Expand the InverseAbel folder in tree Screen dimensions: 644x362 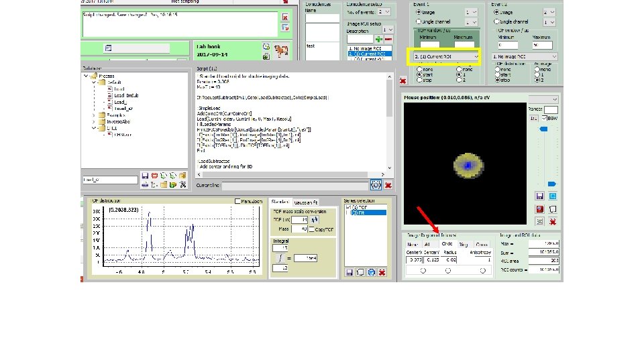pyautogui.click(x=93, y=122)
